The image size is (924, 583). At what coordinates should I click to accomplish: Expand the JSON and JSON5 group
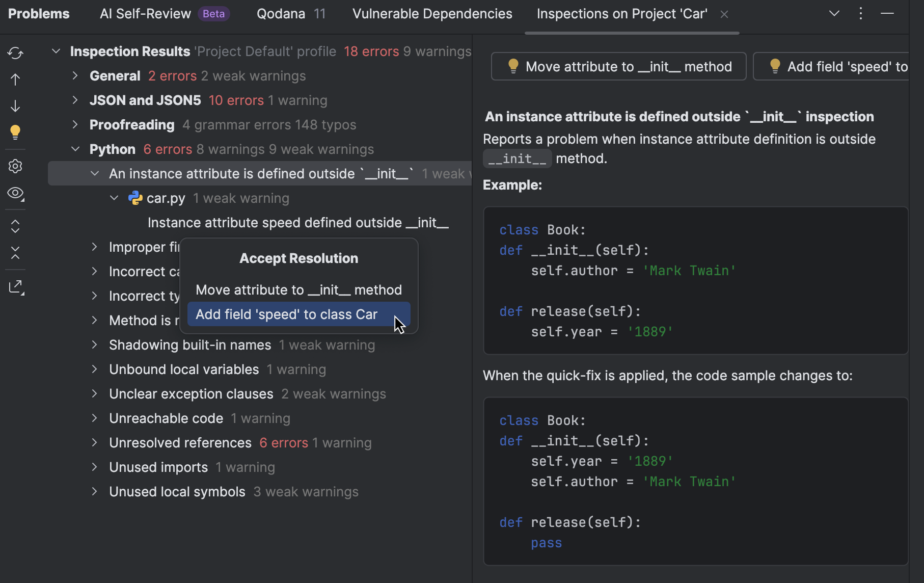click(75, 100)
